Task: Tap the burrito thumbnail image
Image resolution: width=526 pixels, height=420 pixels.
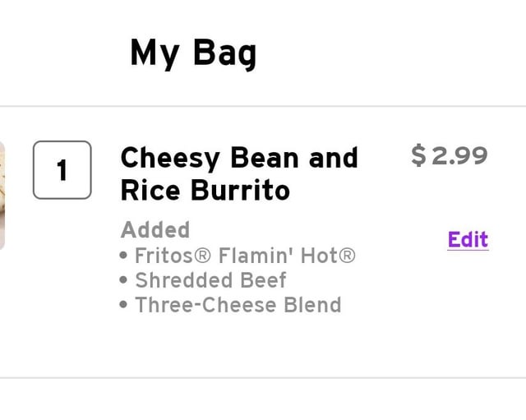Action: coord(2,196)
